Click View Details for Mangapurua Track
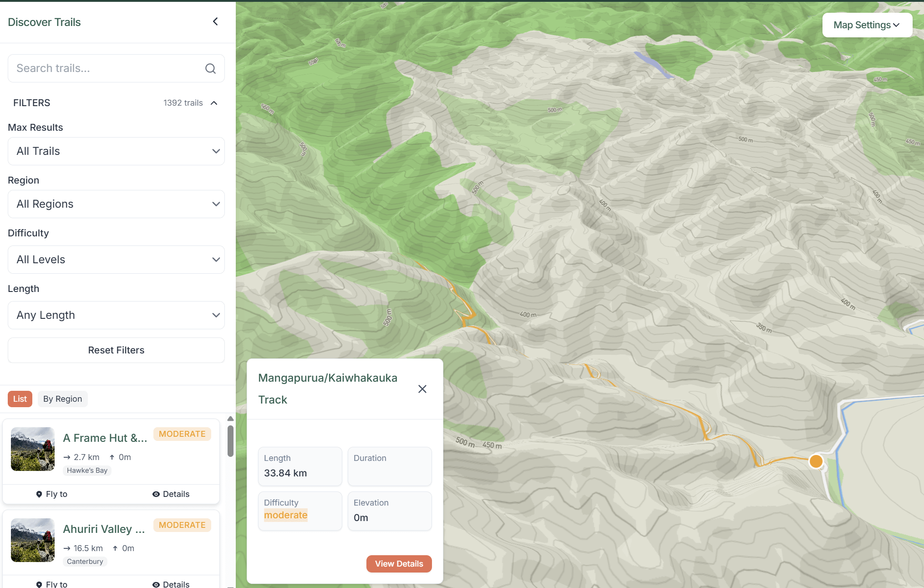 (x=399, y=563)
